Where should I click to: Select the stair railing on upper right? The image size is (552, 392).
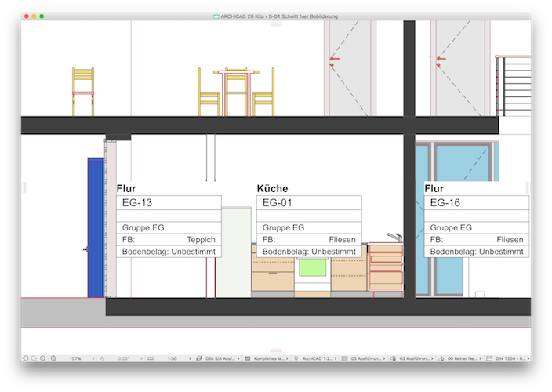(x=514, y=86)
